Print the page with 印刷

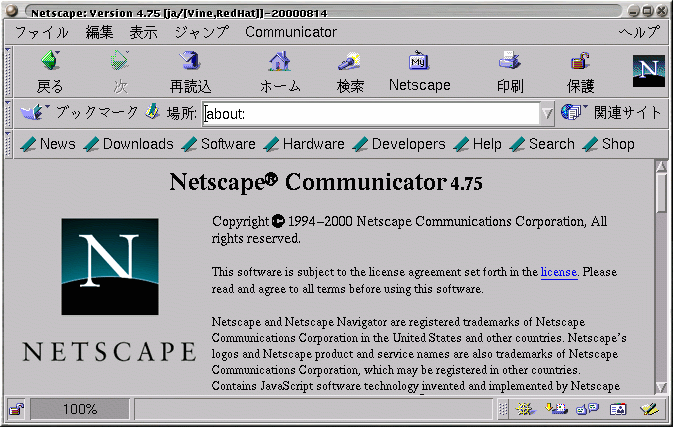tap(510, 72)
